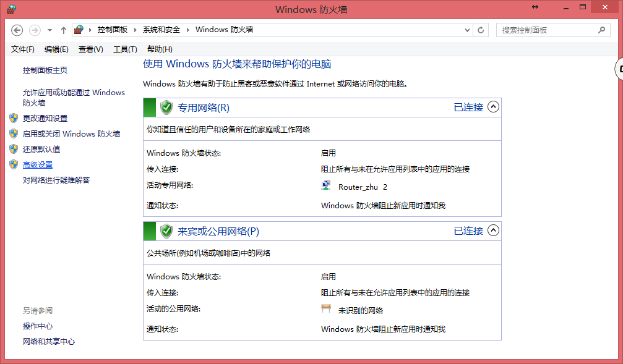This screenshot has width=623, height=364.
Task: Collapse the 来宾或公用网络(P) section chevron
Action: coord(493,231)
